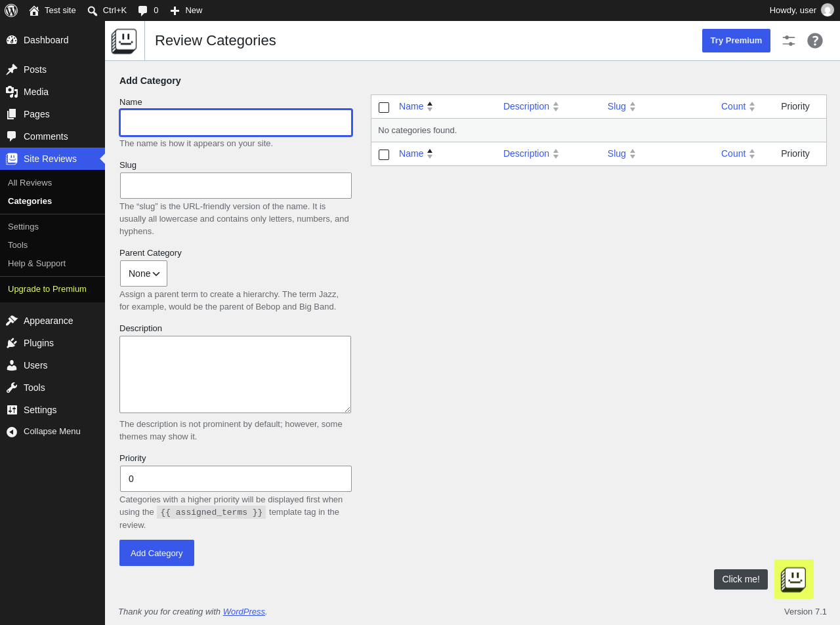Open Dashboard in sidebar

click(x=52, y=40)
